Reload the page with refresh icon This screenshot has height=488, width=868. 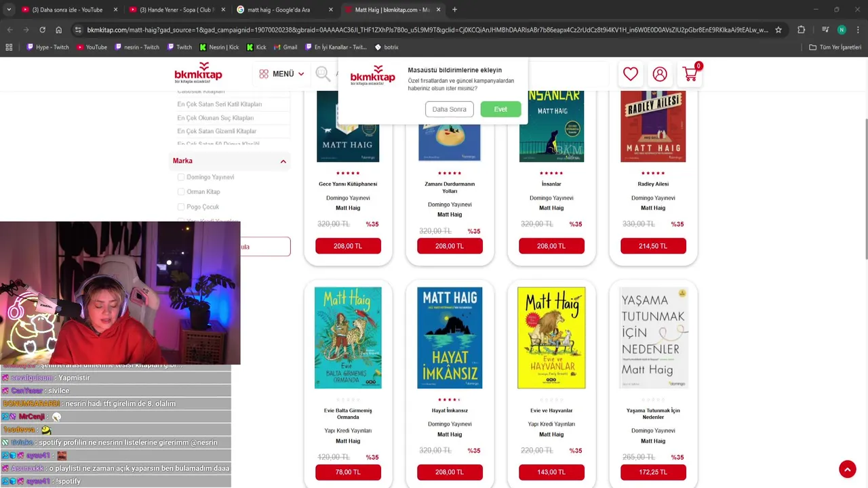[x=42, y=30]
